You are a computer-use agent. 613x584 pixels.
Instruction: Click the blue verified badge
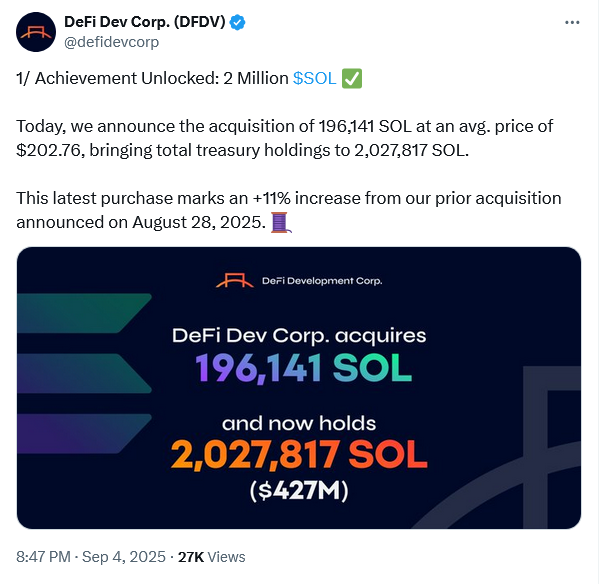(238, 21)
